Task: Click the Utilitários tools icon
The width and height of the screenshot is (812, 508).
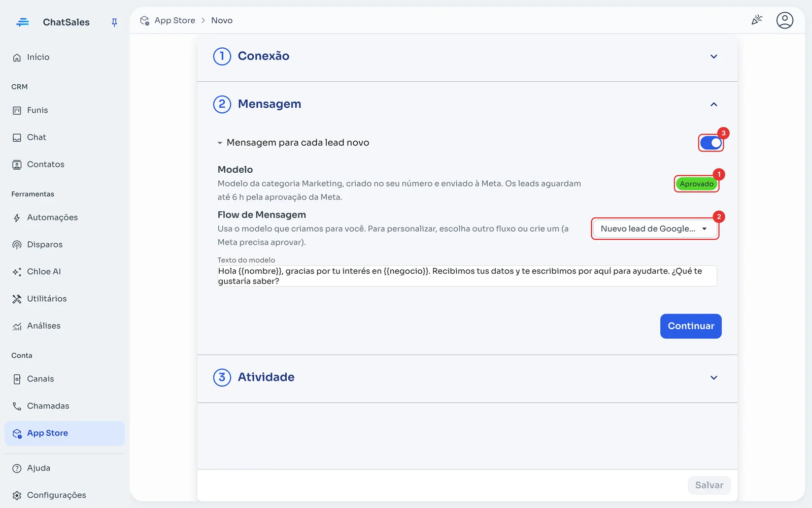Action: click(x=17, y=299)
